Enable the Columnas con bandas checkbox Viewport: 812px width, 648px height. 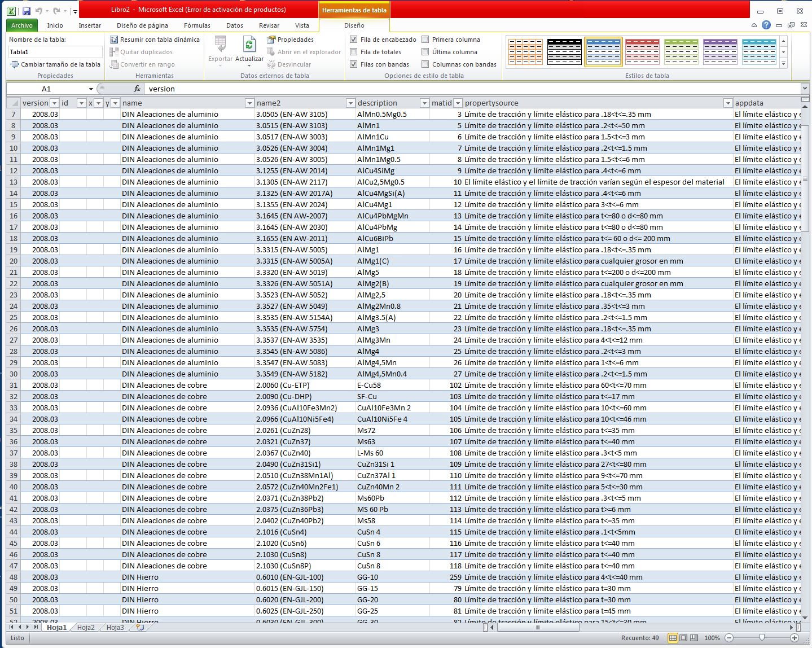pos(425,64)
